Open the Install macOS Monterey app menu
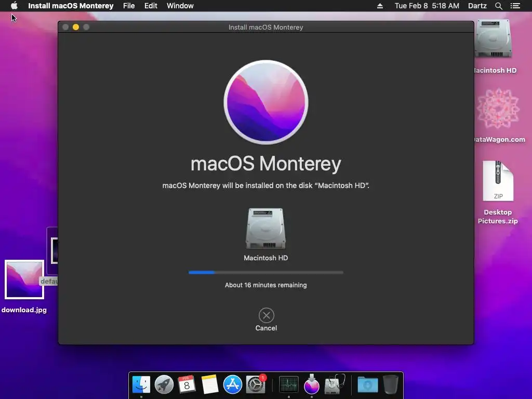Screen dimensions: 532x399 (71, 6)
